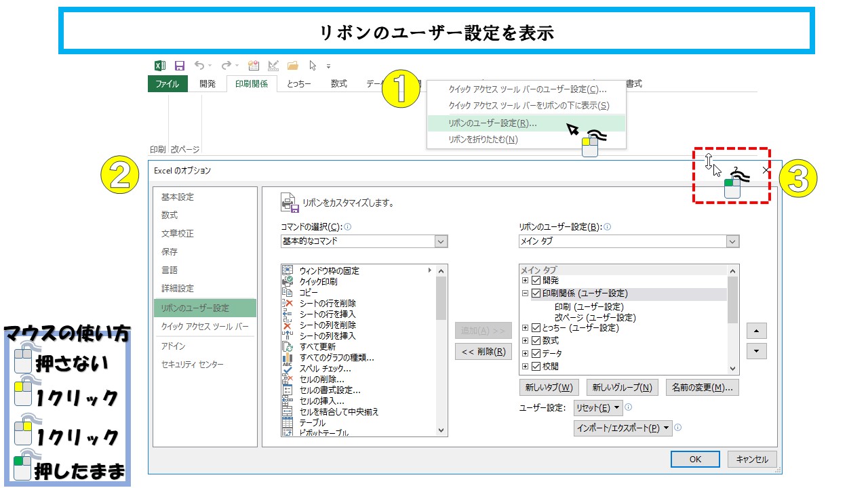This screenshot has height=488, width=868.
Task: Open the コマンドの選択 combo box
Action: pos(364,241)
